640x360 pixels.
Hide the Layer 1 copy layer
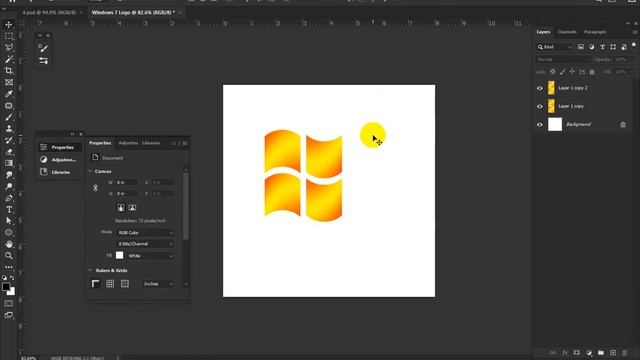pos(540,106)
